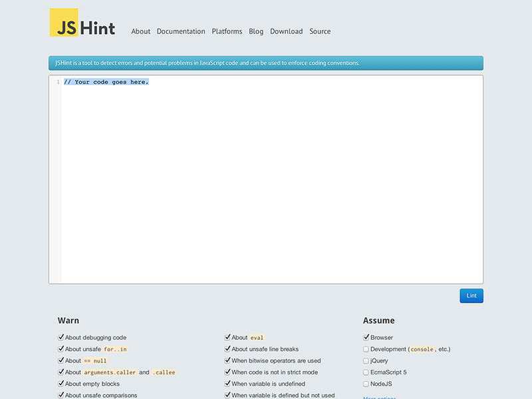Enable the EcmaScript 5 option

pos(366,372)
